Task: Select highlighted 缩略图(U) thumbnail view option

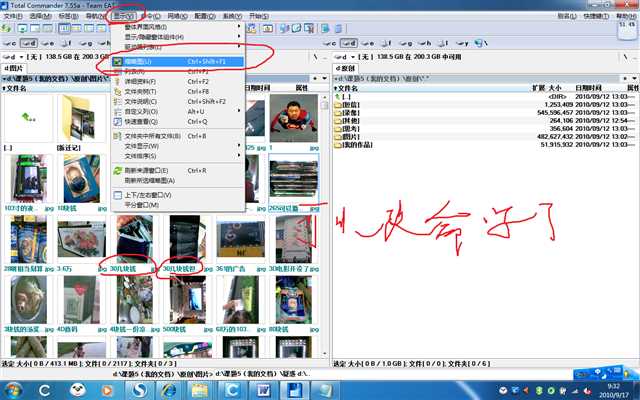Action: (178, 62)
